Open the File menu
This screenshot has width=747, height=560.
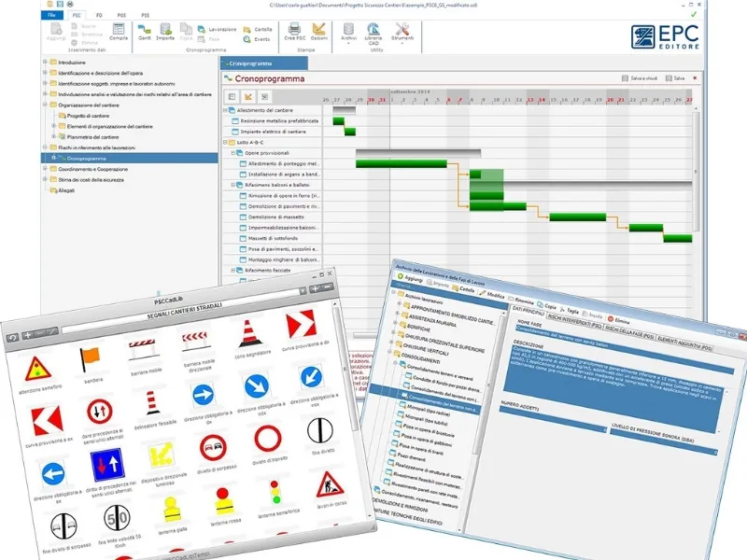tap(52, 16)
